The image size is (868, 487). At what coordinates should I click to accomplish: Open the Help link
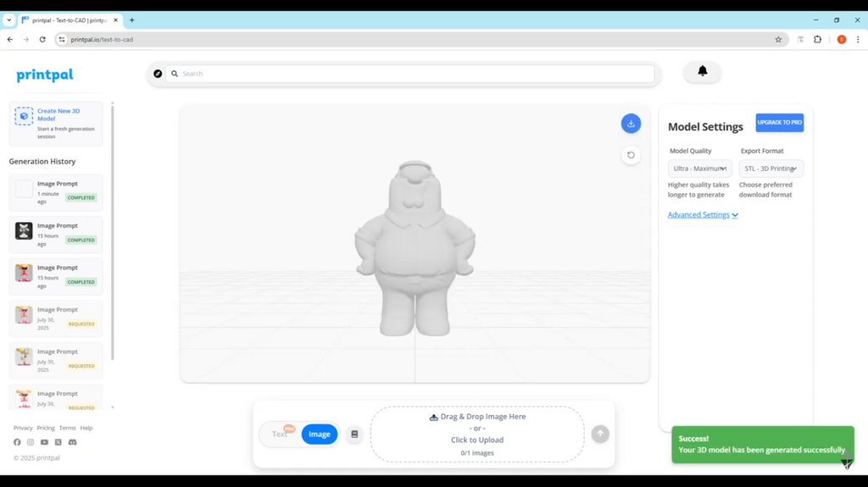pos(86,428)
